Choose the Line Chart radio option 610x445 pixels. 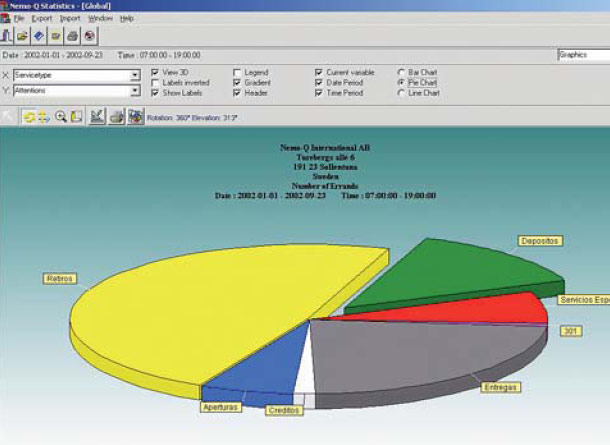(x=401, y=93)
